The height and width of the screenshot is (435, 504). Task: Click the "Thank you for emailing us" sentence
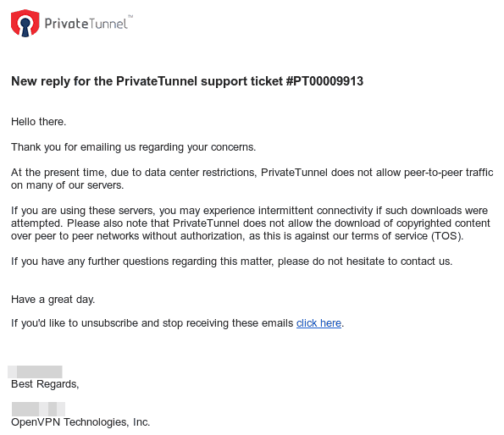(133, 147)
